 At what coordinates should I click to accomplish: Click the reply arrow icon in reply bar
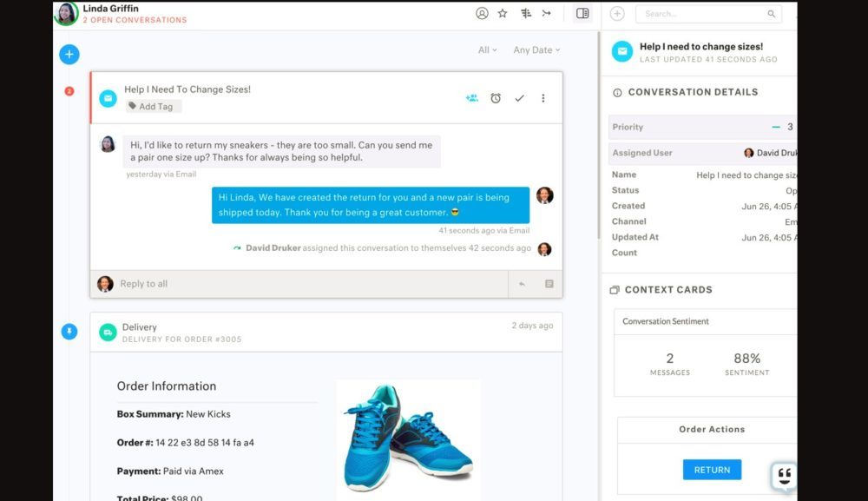coord(522,284)
